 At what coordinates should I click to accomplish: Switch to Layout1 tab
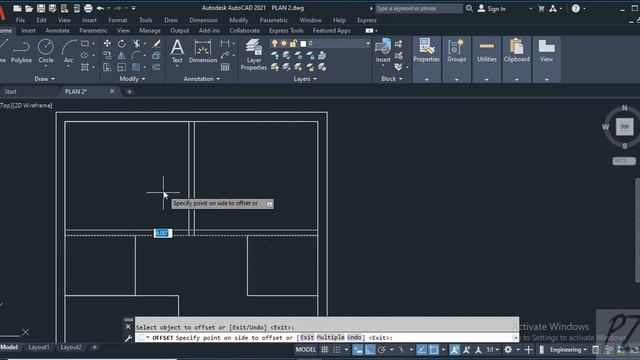[x=39, y=347]
